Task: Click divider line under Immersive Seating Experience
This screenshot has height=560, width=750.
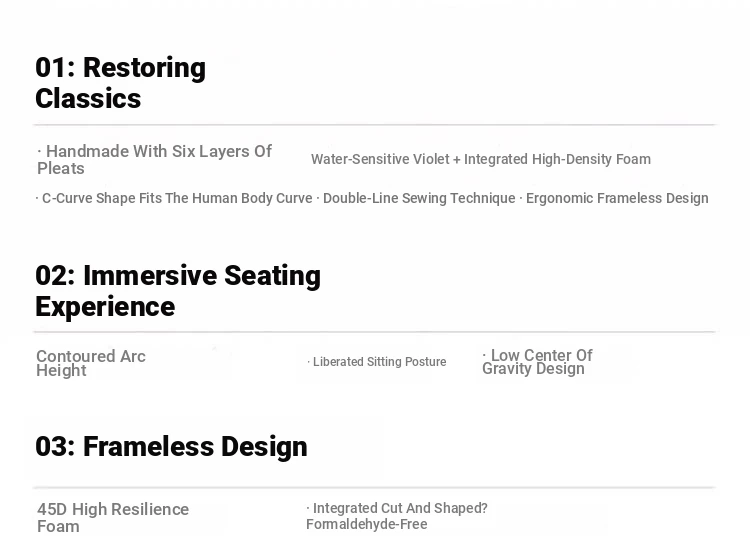Action: [375, 331]
